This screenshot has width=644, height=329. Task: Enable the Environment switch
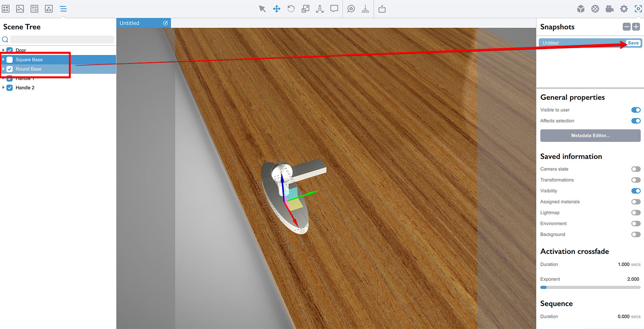pos(636,223)
